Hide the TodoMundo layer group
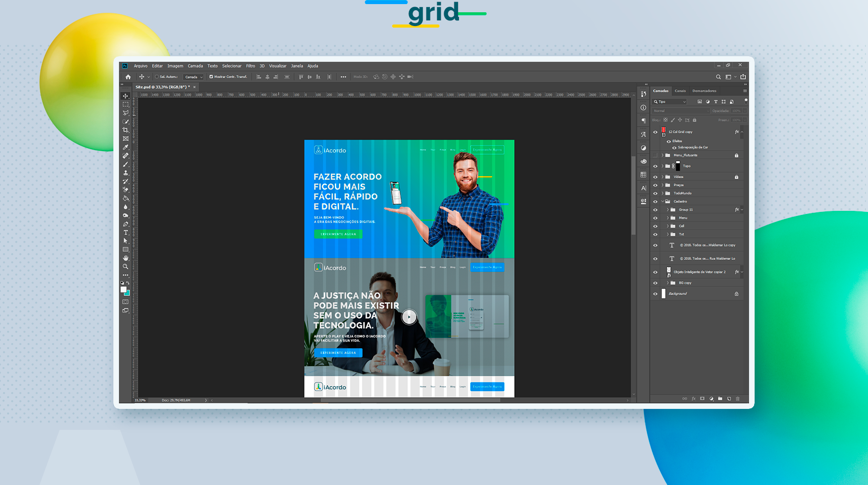 point(656,193)
